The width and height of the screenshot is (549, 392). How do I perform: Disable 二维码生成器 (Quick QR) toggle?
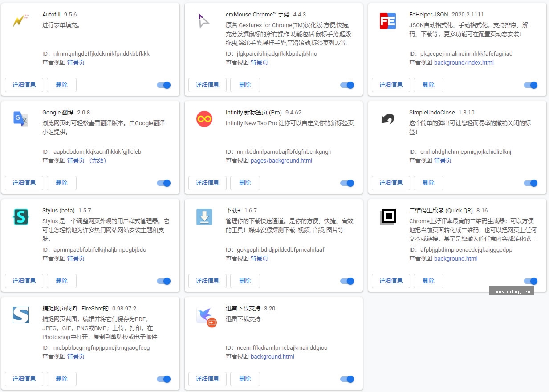pyautogui.click(x=531, y=281)
